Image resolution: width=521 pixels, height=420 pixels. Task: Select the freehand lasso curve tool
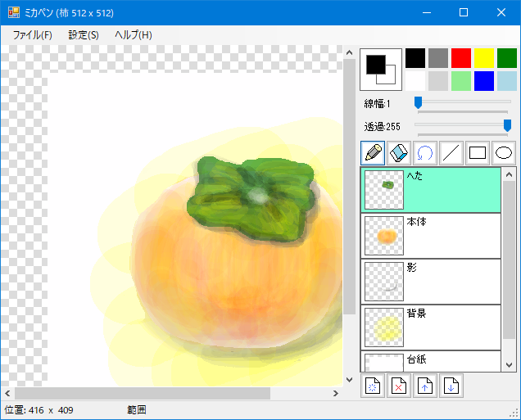(x=425, y=153)
